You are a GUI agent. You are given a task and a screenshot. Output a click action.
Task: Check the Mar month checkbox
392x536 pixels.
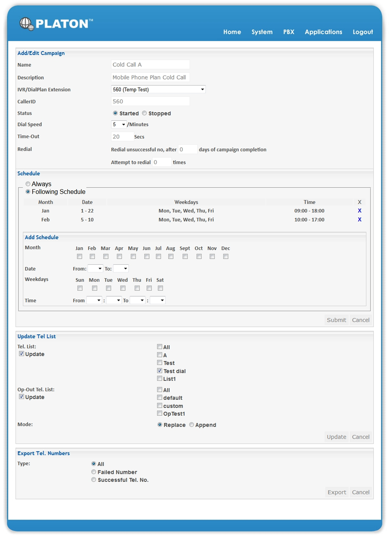coord(106,256)
